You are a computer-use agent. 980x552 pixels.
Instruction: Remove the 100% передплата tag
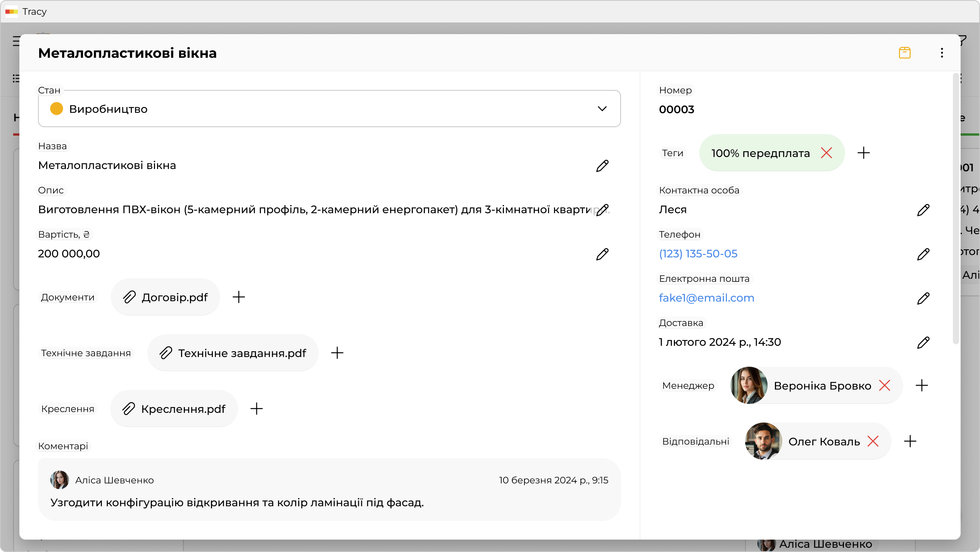pos(826,153)
